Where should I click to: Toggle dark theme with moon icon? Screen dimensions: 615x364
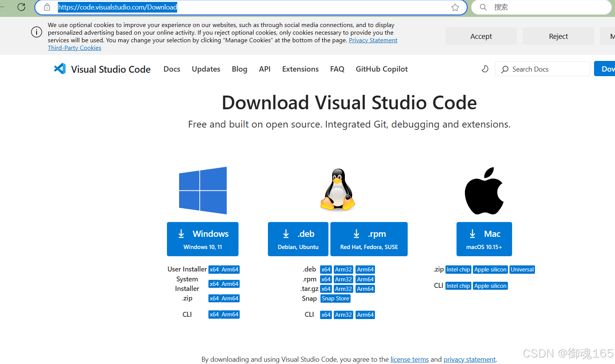(x=485, y=69)
